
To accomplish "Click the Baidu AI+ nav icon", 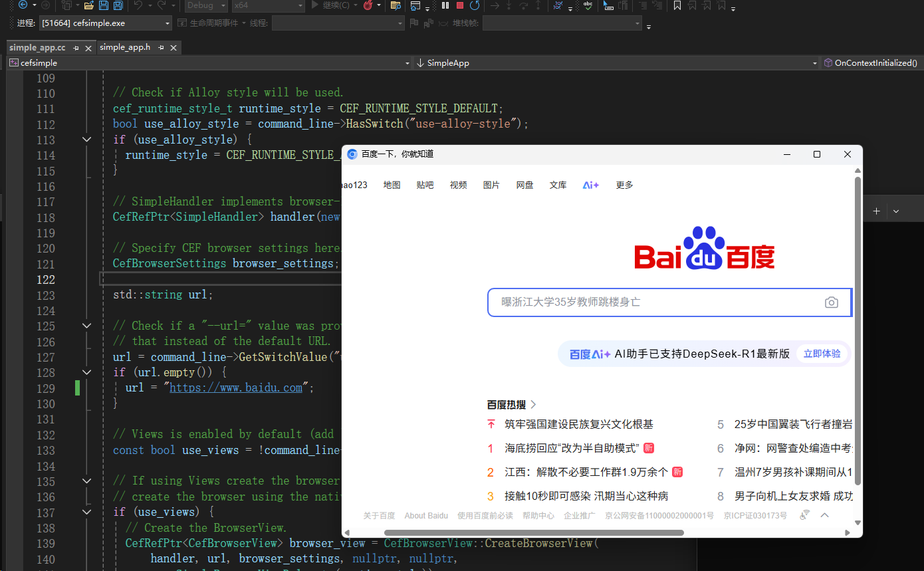I will point(591,185).
